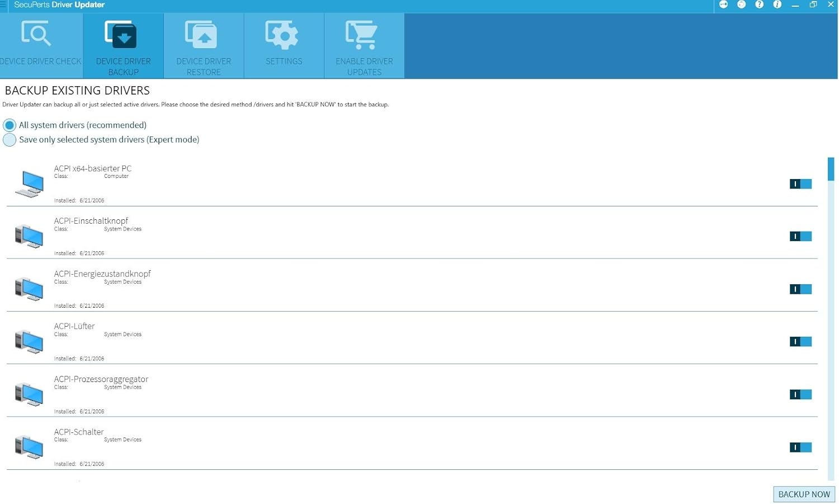Toggle backup switch for ACPI x64-basierter PC
This screenshot has width=839, height=504.
[800, 184]
